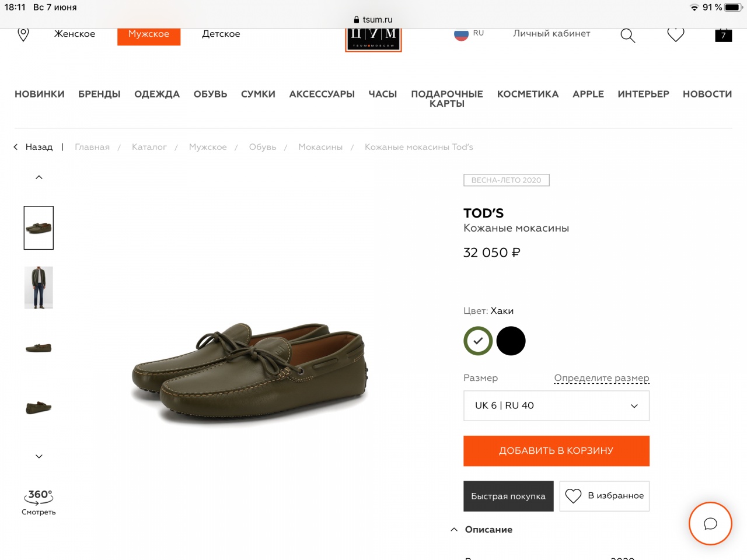747x560 pixels.
Task: Open the ОБУВЬ menu
Action: pos(210,94)
